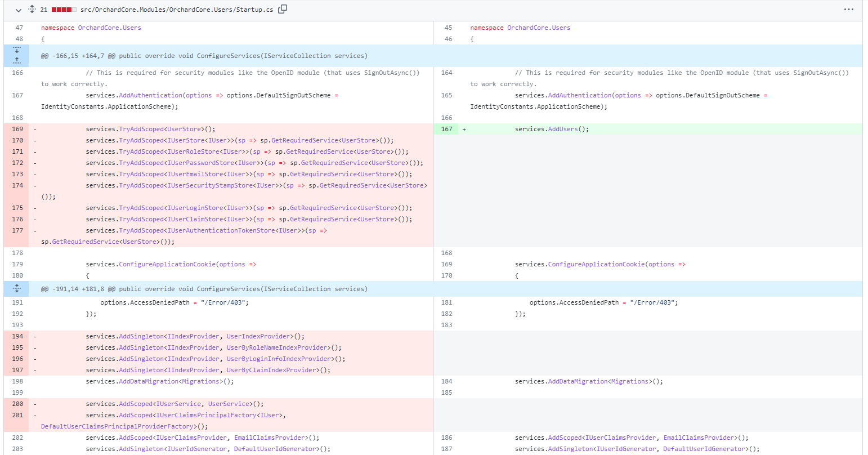This screenshot has width=868, height=455.
Task: Collapse the Startup.cs file diff chevron
Action: point(18,10)
